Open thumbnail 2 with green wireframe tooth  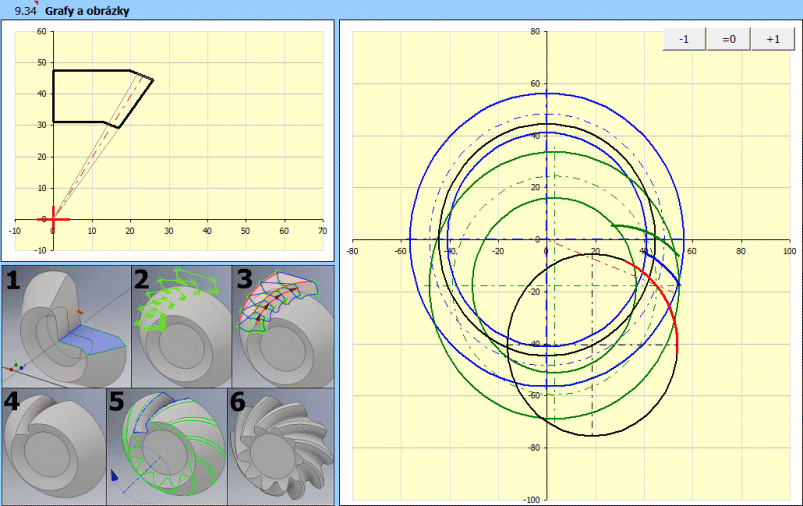182,325
